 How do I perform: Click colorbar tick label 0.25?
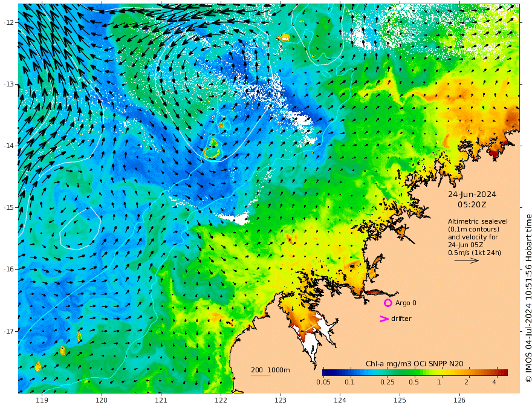coord(388,382)
